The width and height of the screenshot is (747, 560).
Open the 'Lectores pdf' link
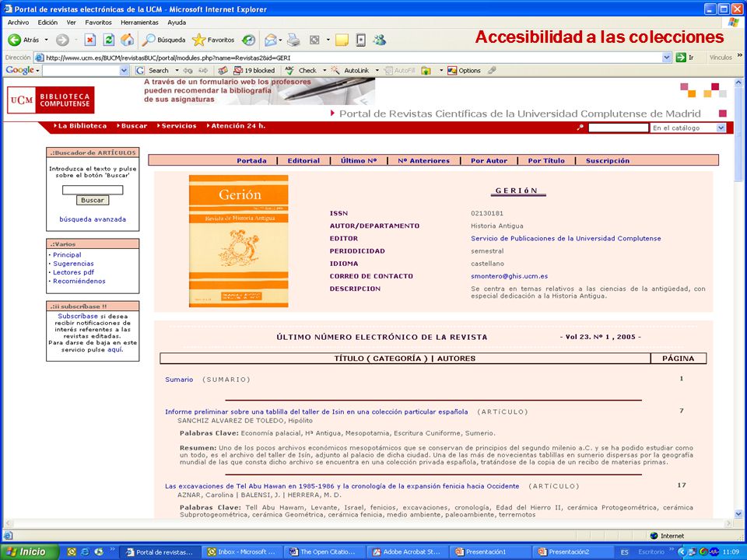[x=73, y=272]
